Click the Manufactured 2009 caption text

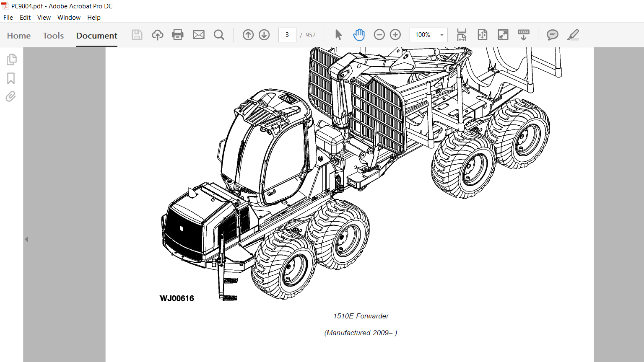[x=361, y=333]
